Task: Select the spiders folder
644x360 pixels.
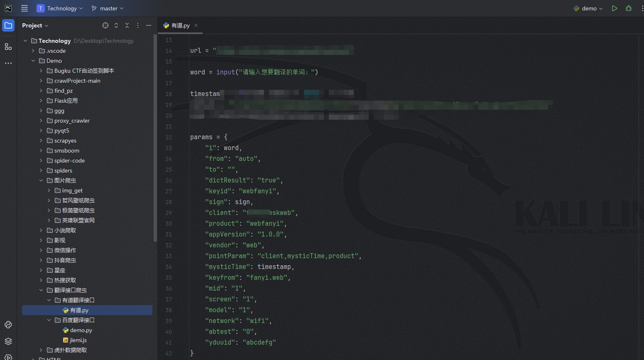Action: point(59,170)
